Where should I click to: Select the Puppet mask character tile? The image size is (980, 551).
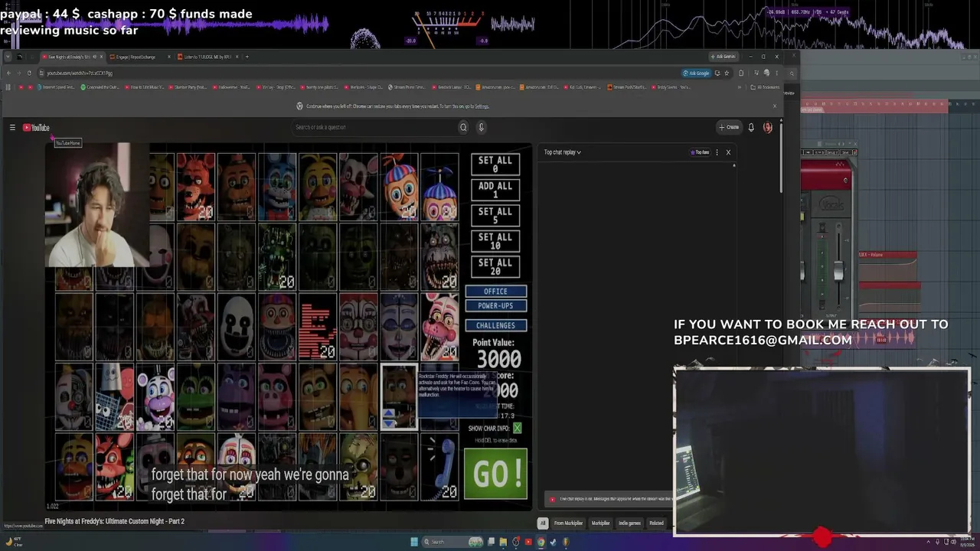tap(237, 327)
